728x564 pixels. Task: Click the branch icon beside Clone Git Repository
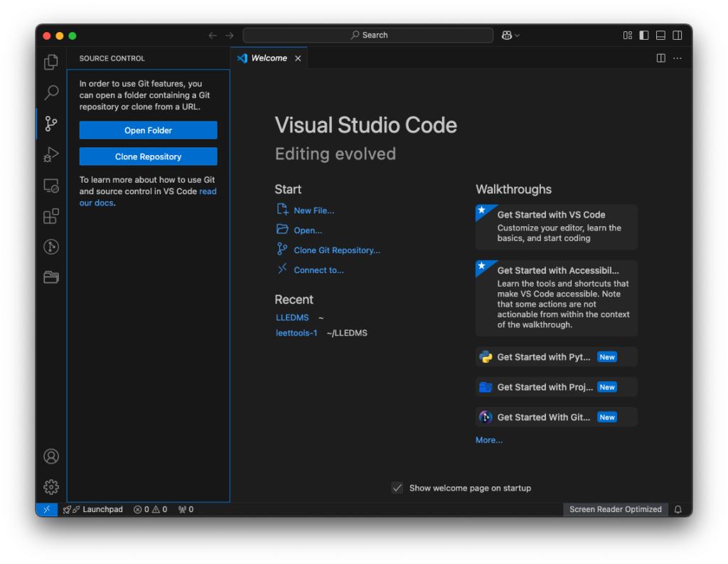(x=282, y=249)
